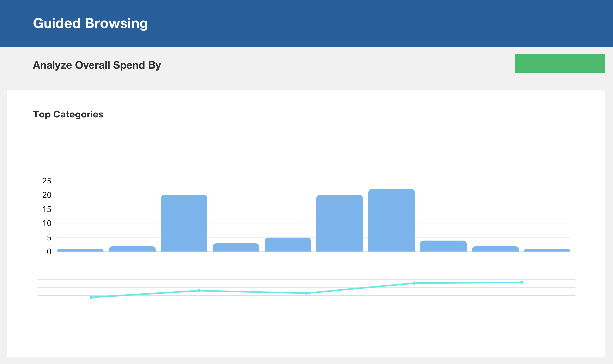Select the first bar on the left
Screen dimensions: 613x364
pyautogui.click(x=80, y=250)
